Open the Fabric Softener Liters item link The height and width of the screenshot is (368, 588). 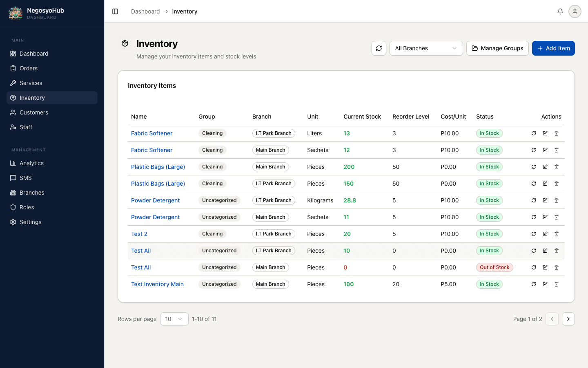click(151, 133)
